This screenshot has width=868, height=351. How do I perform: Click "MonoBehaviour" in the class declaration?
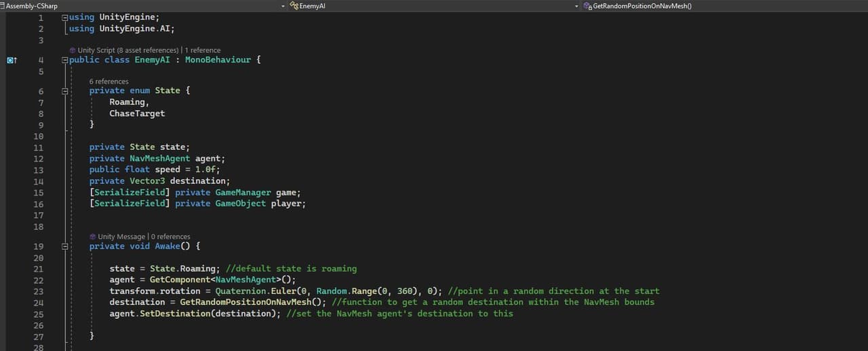coord(218,60)
